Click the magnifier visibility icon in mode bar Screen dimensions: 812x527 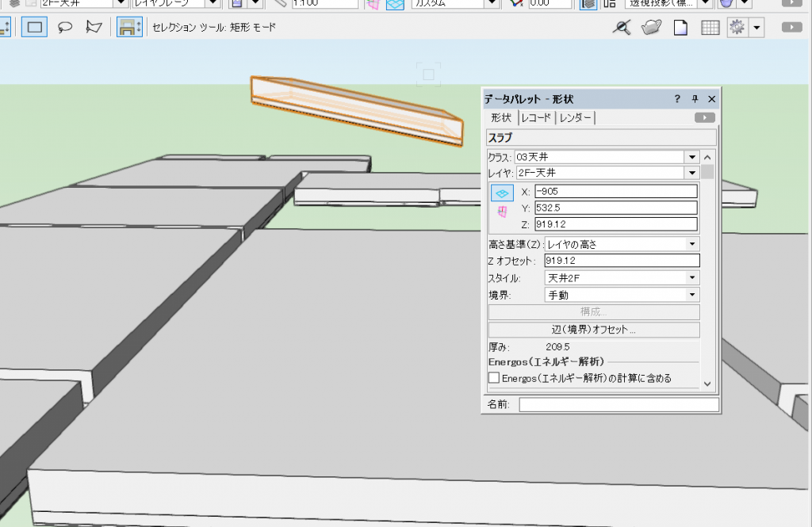622,27
